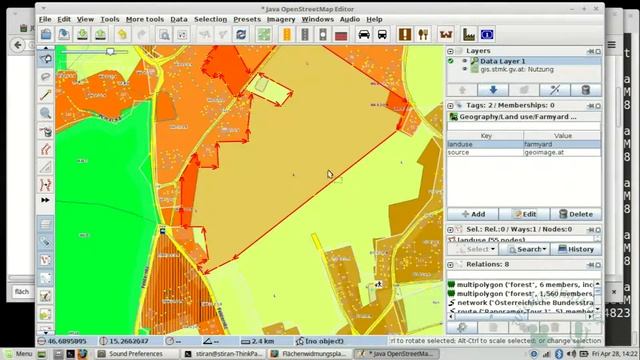This screenshot has width=640, height=360.
Task: Collapse the Relations panel
Action: pos(450,265)
